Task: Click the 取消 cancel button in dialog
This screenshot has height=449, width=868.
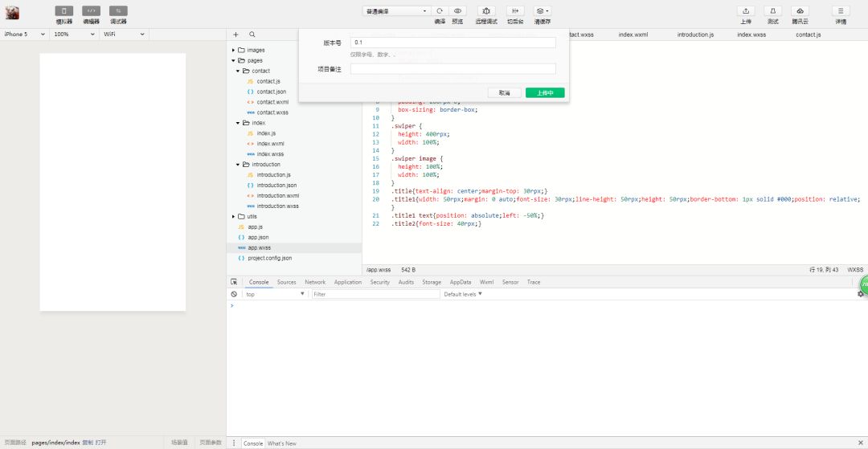Action: (x=504, y=93)
